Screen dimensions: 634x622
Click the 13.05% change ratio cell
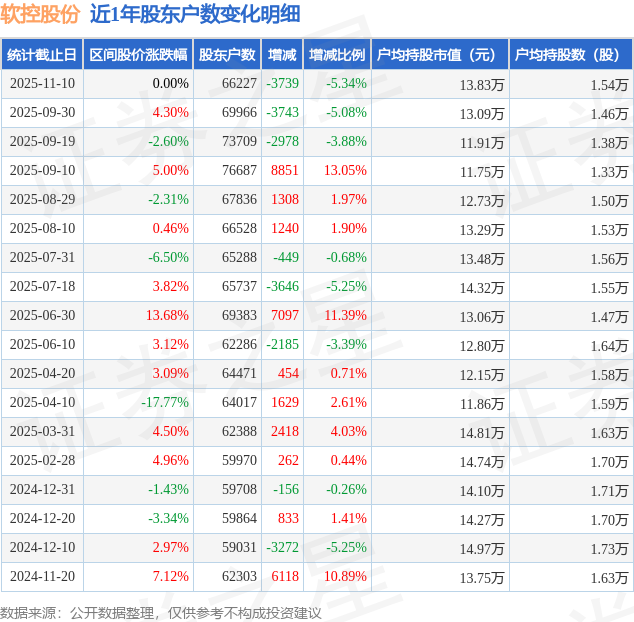345,171
